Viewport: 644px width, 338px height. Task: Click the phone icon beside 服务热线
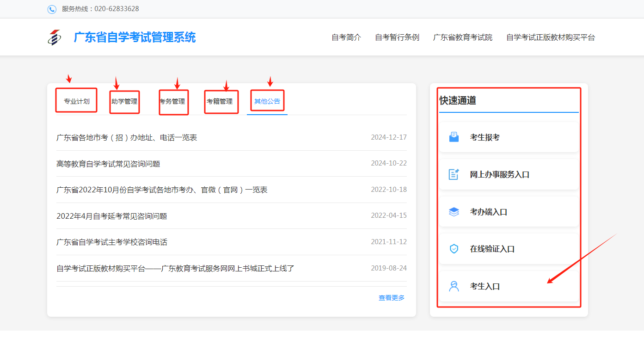click(x=51, y=9)
